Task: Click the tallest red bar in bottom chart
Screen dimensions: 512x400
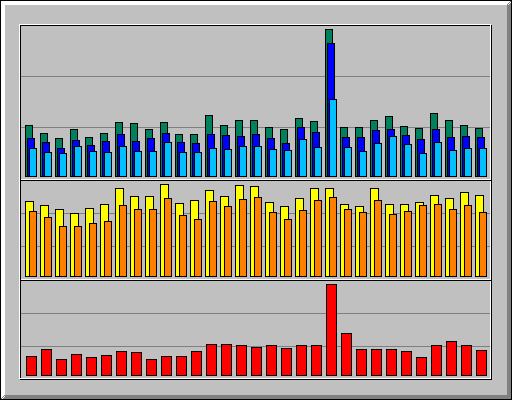Action: [331, 330]
